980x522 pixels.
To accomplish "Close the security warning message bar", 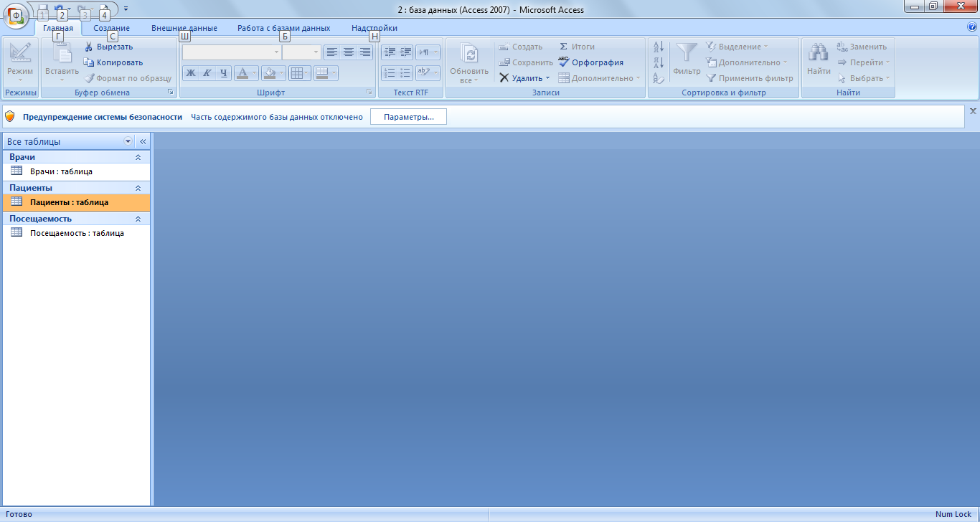I will point(973,111).
